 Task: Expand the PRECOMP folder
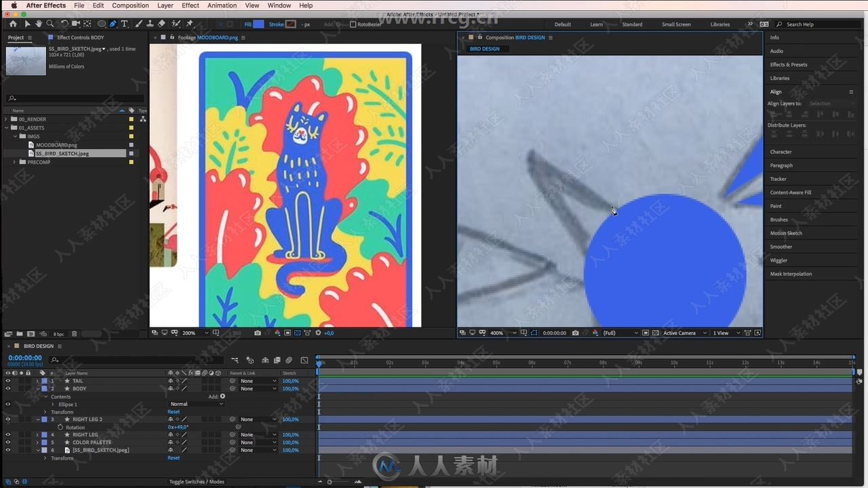point(14,162)
